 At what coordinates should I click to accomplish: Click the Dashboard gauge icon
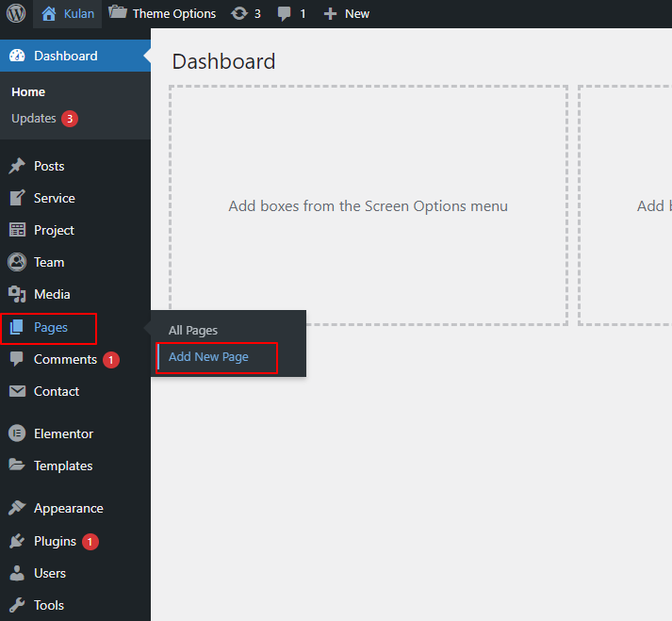coord(17,56)
